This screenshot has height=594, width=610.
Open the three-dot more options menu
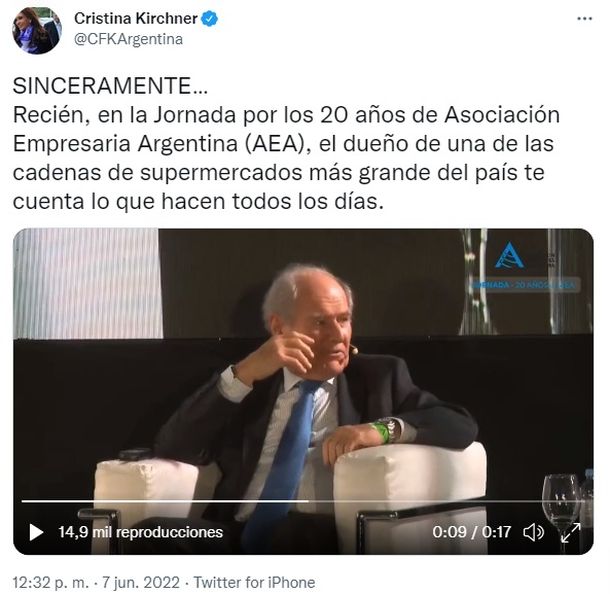584,18
